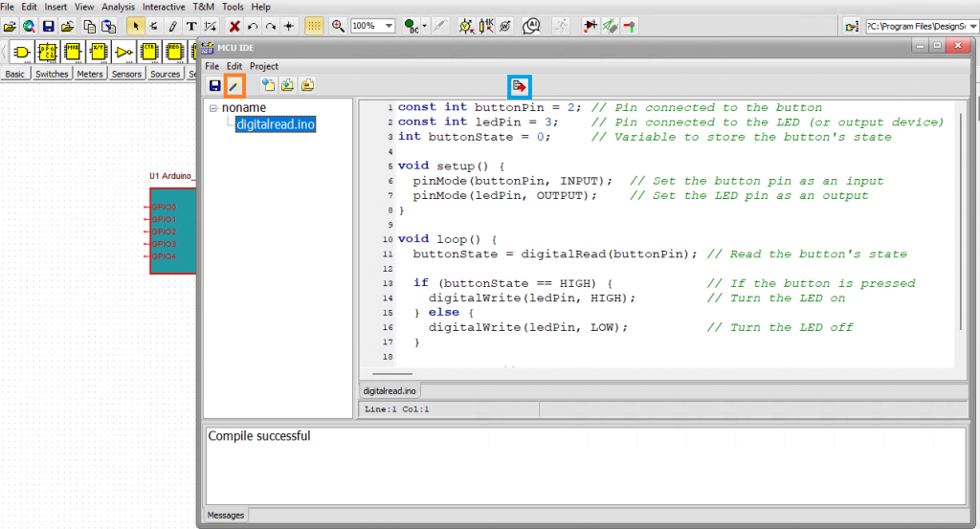This screenshot has height=529, width=980.
Task: Click the red-arrow exit icon in MCU IDE
Action: point(519,86)
